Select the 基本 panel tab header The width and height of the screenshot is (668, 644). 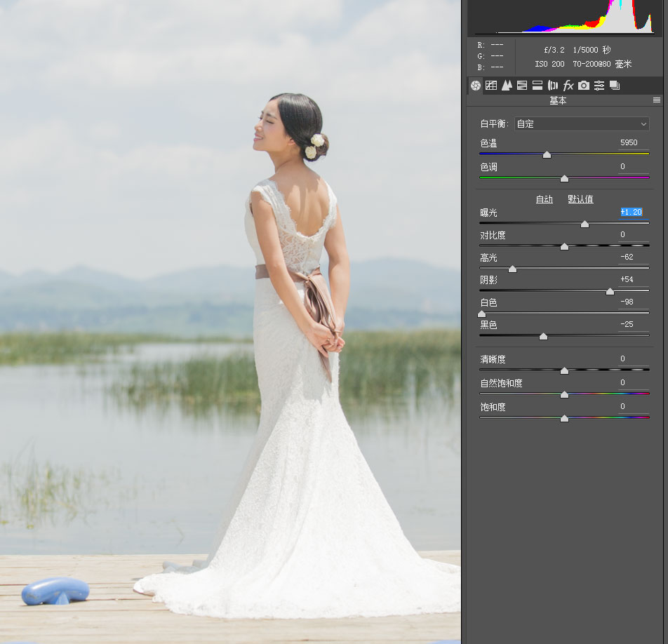pyautogui.click(x=558, y=100)
